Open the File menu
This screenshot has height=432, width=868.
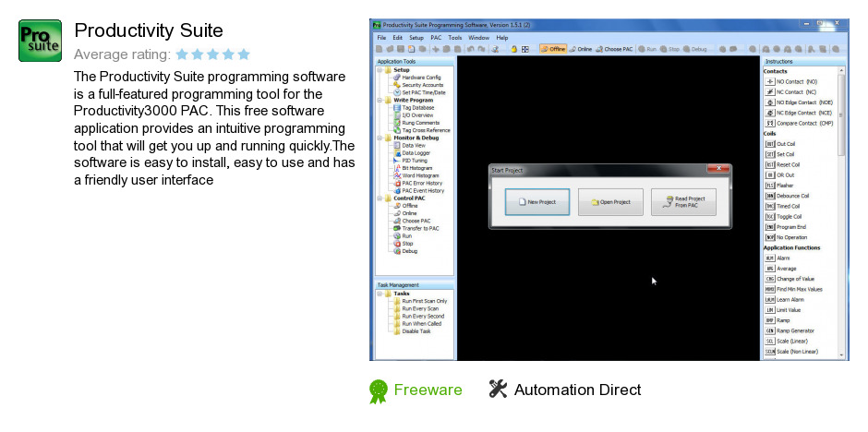point(381,38)
